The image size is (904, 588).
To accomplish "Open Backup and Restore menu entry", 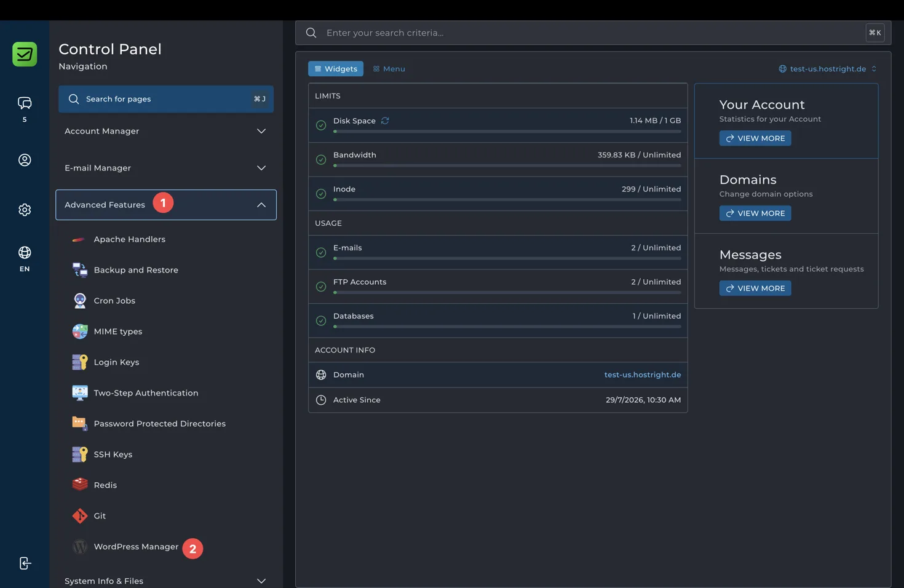I will point(136,270).
